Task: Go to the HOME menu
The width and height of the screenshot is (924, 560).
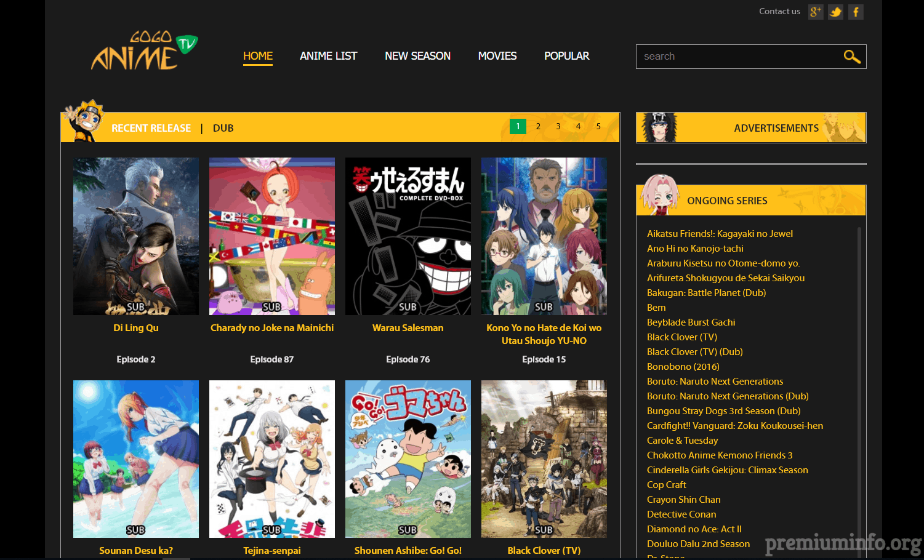Action: click(x=258, y=56)
